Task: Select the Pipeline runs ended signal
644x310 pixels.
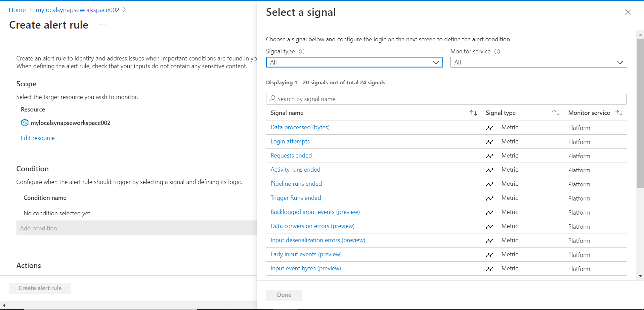Action: click(296, 184)
